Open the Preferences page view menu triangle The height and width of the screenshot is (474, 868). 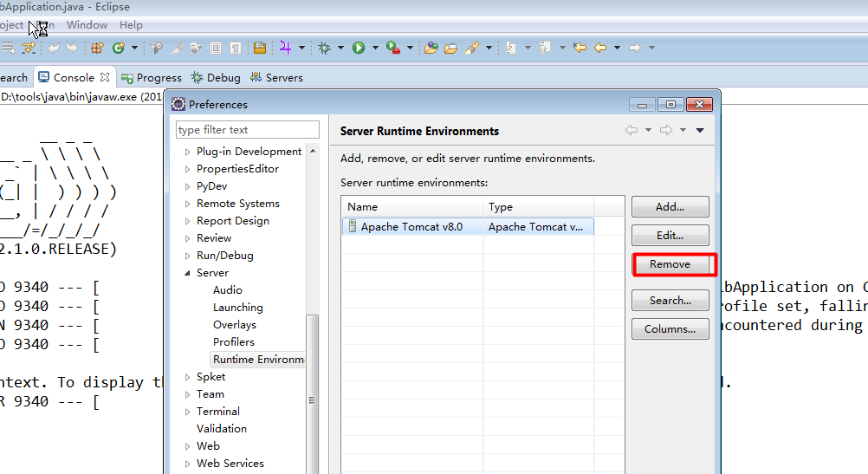click(x=700, y=130)
